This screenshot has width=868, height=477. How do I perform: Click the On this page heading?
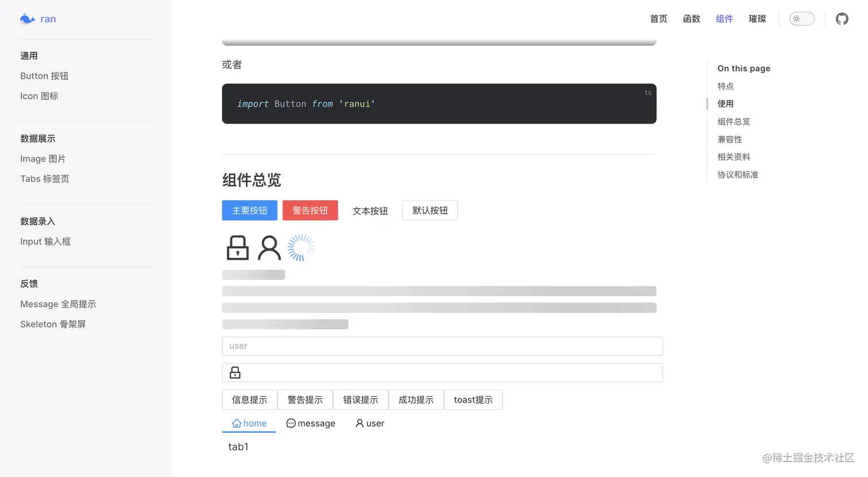coord(744,68)
